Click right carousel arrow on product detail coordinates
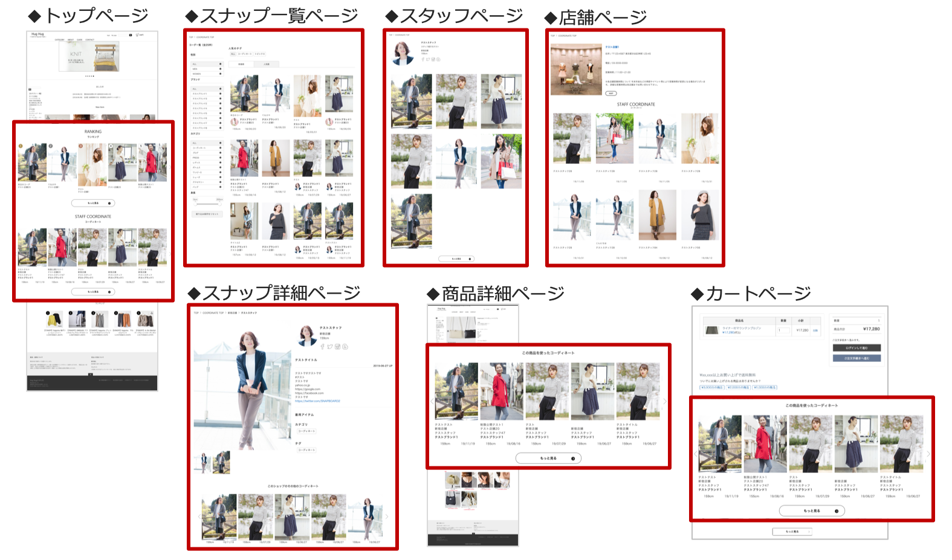This screenshot has height=560, width=952. pos(665,401)
